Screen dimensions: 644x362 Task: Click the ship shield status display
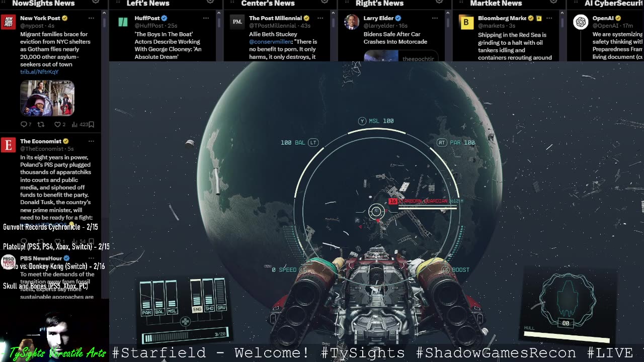click(x=567, y=299)
